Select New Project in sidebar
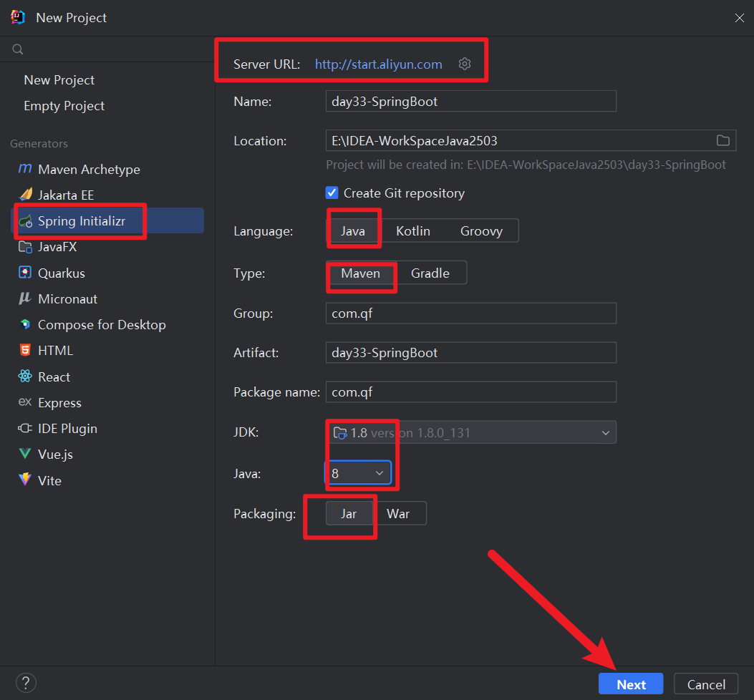The height and width of the screenshot is (700, 754). coord(59,80)
